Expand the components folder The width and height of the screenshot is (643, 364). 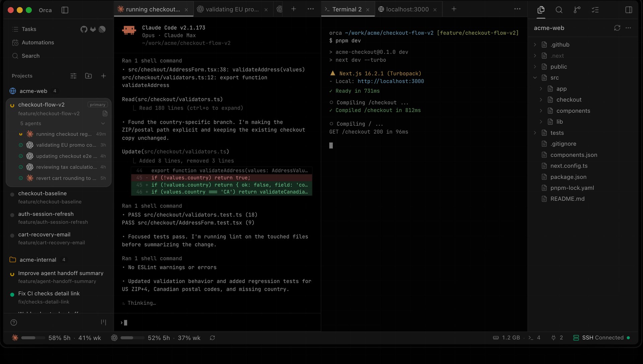pos(541,111)
